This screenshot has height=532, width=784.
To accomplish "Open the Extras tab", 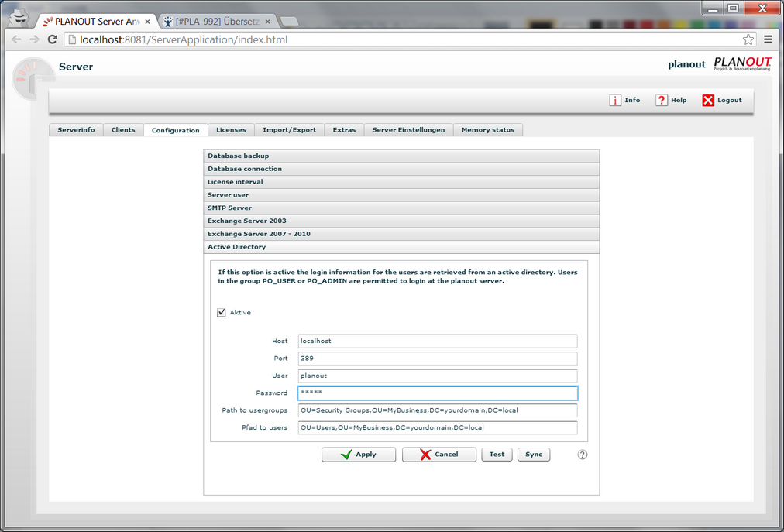I will (344, 130).
